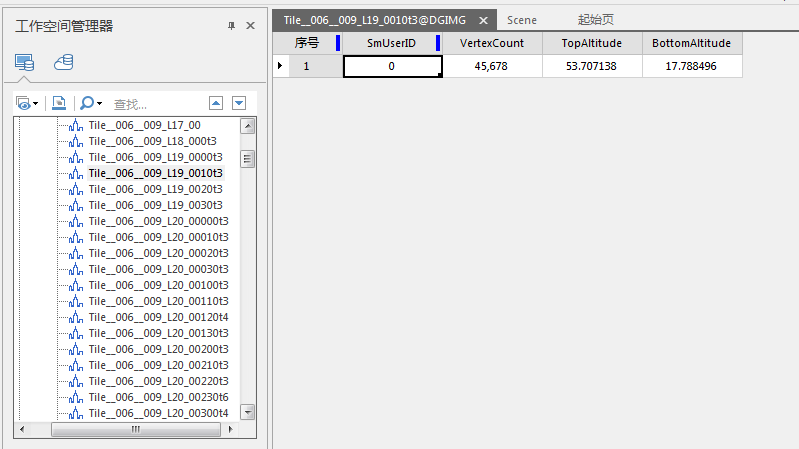Viewport: 799px width, 449px height.
Task: Focus the search input field
Action: pos(158,104)
